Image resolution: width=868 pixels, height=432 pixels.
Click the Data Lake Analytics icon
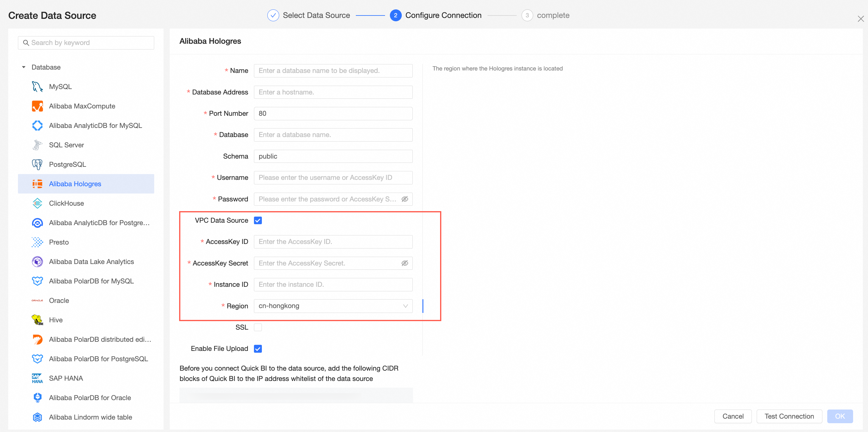tap(37, 262)
